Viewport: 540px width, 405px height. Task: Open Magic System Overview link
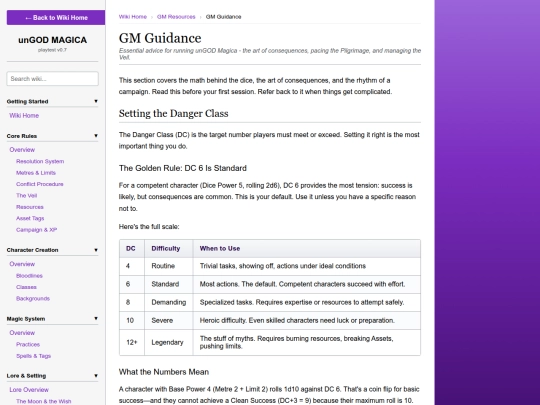coord(22,333)
